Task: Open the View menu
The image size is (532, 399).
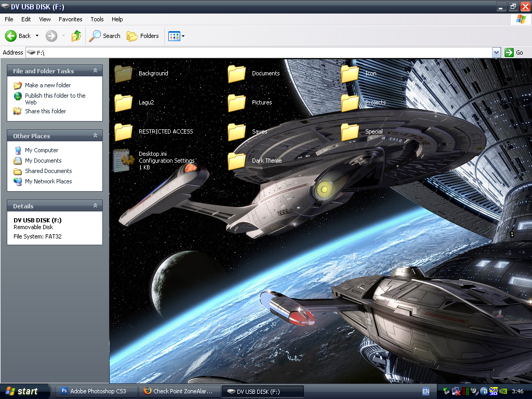Action: (x=45, y=19)
